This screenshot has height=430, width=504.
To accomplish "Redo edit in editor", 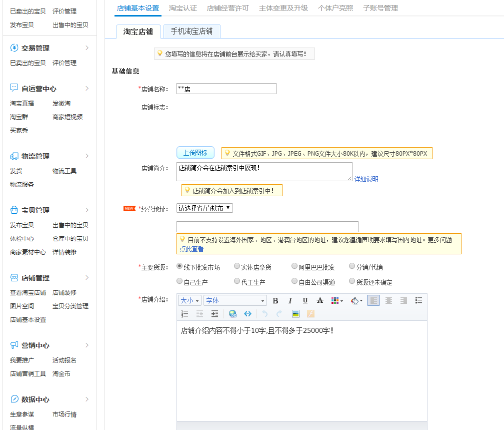I will click(x=279, y=314).
